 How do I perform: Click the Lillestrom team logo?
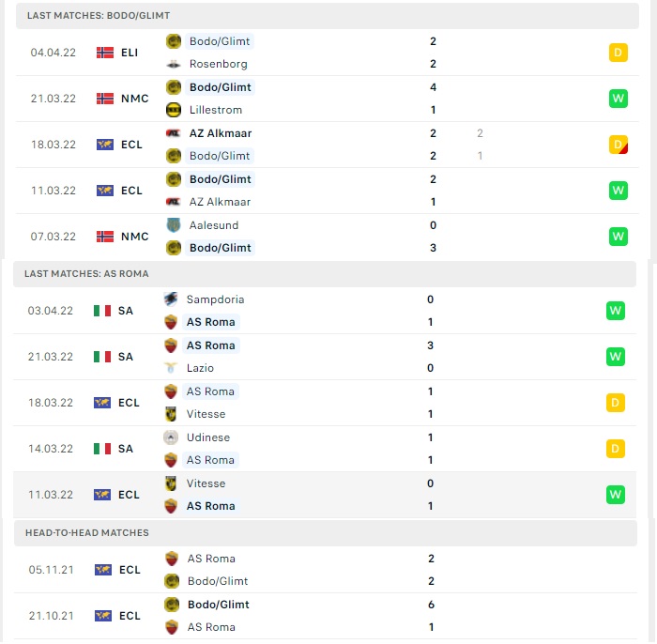pyautogui.click(x=174, y=110)
